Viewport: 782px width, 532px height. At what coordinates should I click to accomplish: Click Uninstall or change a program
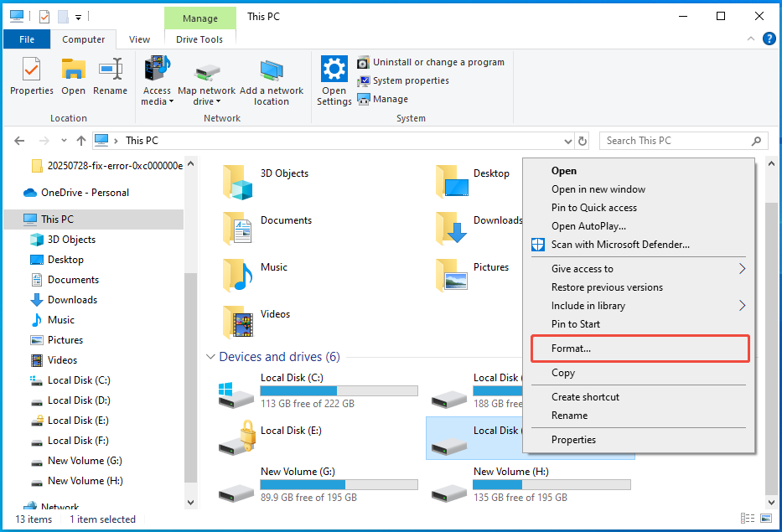(438, 62)
